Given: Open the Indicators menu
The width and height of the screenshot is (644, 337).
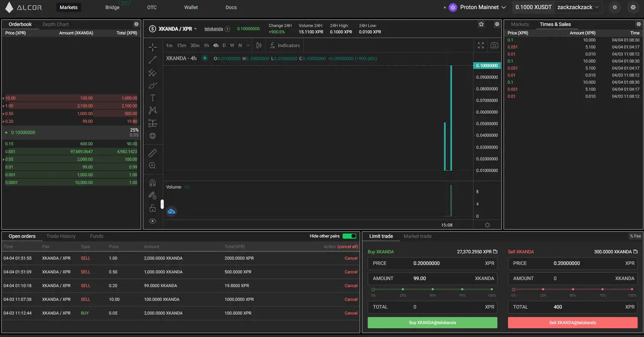Looking at the screenshot, I should coord(285,45).
